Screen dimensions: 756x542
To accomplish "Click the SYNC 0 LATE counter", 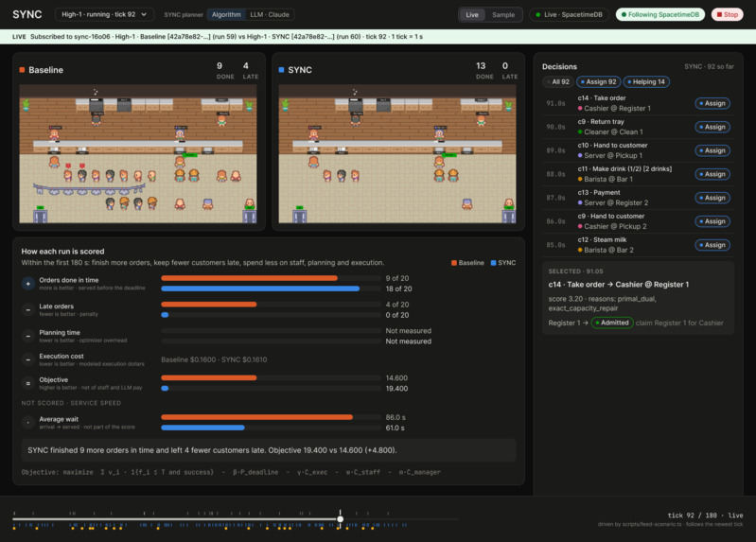I will click(509, 70).
